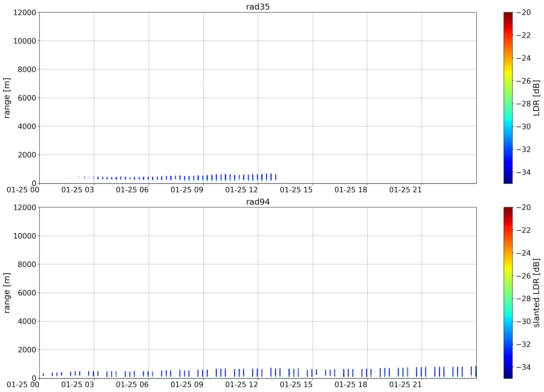Click the '01-25 06' x-tick label under rad35
544x392 pixels.
132,190
